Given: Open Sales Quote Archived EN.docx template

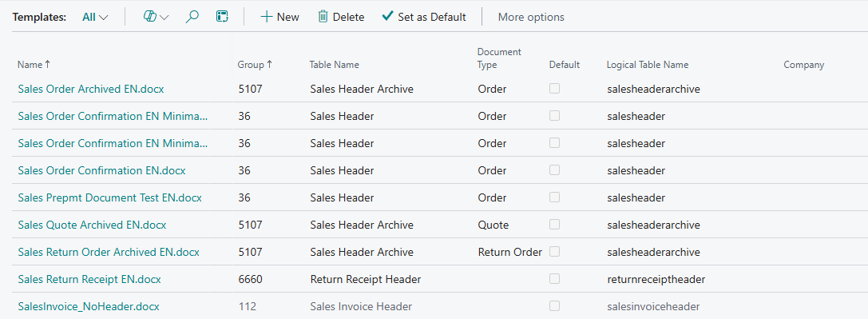Looking at the screenshot, I should 92,225.
